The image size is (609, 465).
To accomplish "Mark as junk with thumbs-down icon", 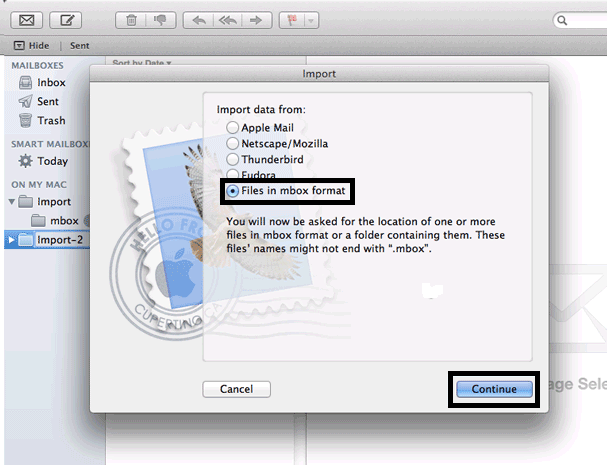I will pyautogui.click(x=160, y=20).
